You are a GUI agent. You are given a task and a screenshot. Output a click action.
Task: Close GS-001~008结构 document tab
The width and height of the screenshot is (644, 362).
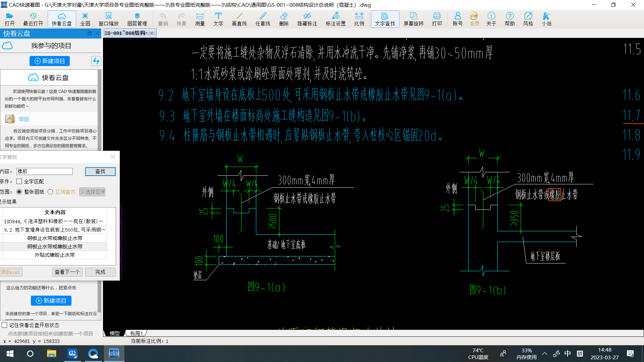coord(152,33)
